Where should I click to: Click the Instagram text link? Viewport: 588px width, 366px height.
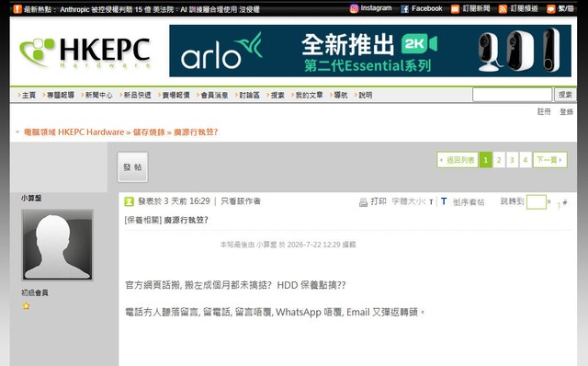tap(376, 8)
